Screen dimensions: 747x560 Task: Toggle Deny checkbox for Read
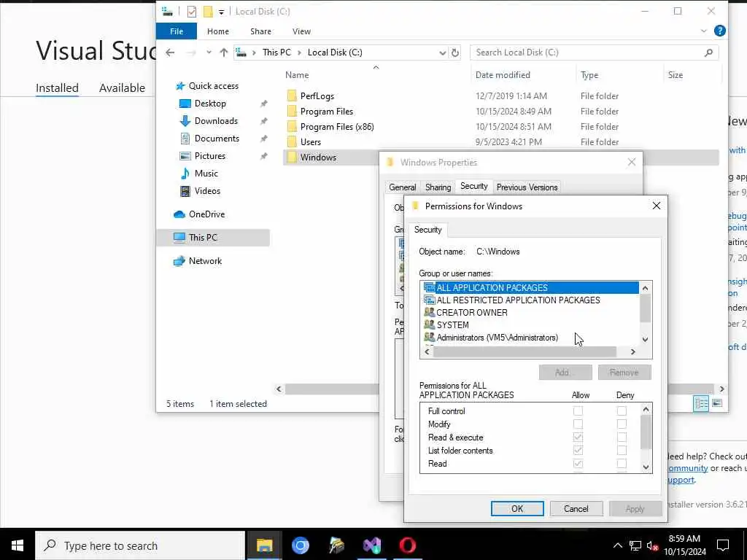622,463
